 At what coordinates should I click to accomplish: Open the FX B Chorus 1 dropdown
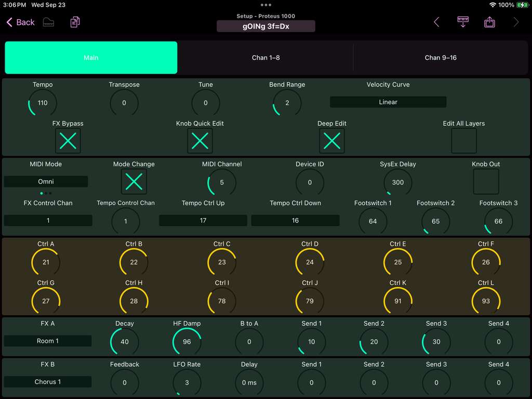48,382
